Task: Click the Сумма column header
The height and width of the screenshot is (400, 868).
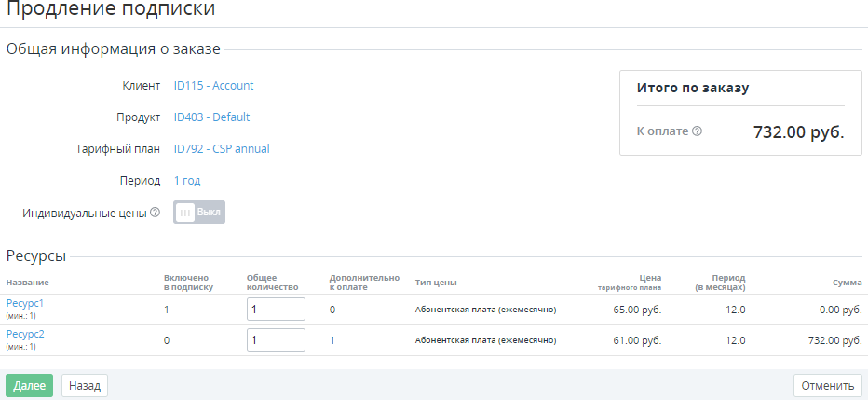Action: pyautogui.click(x=847, y=283)
